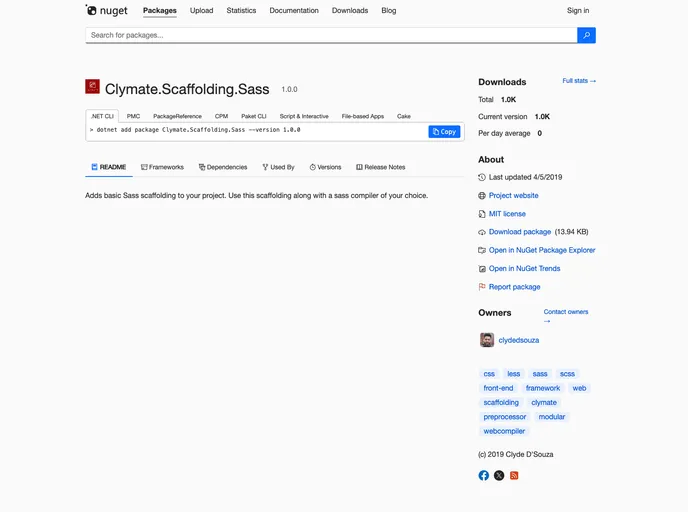
Task: Copy the dotnet add package command
Action: (444, 131)
